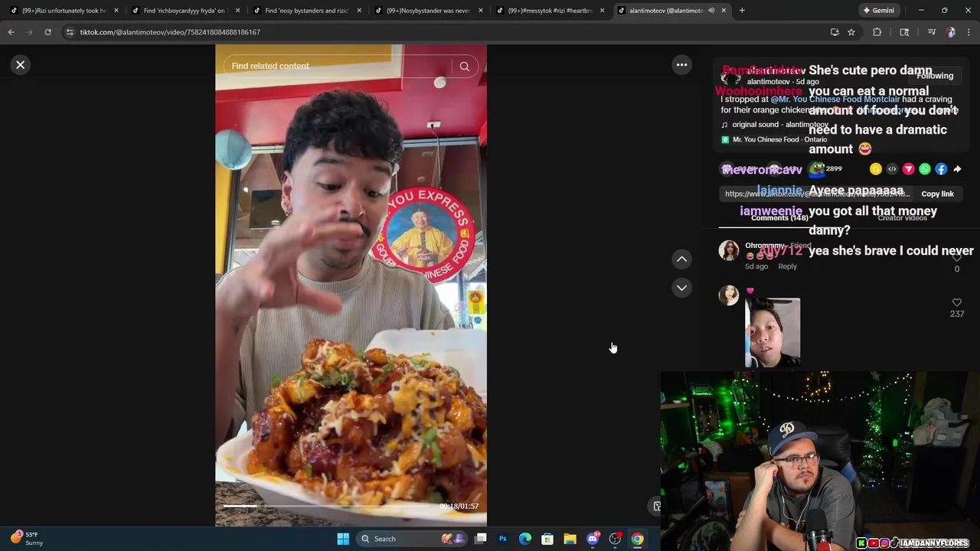
Task: Share to WhatsApp icon
Action: click(x=925, y=169)
